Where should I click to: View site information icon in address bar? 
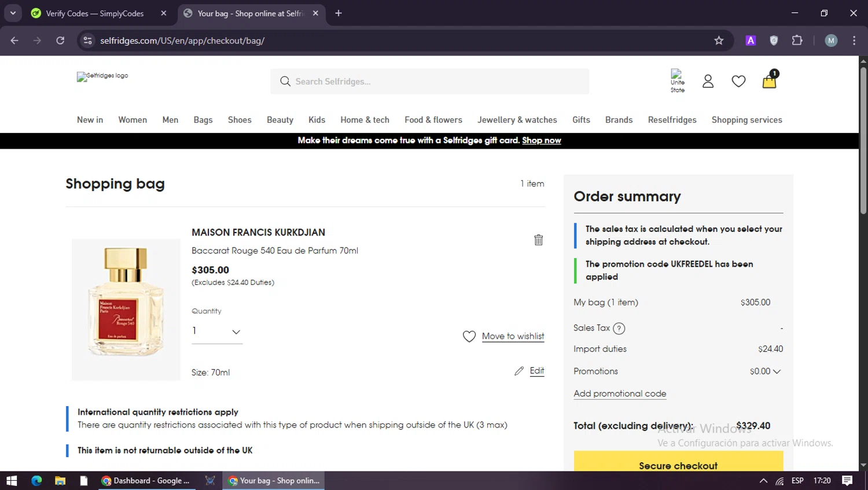coord(87,40)
